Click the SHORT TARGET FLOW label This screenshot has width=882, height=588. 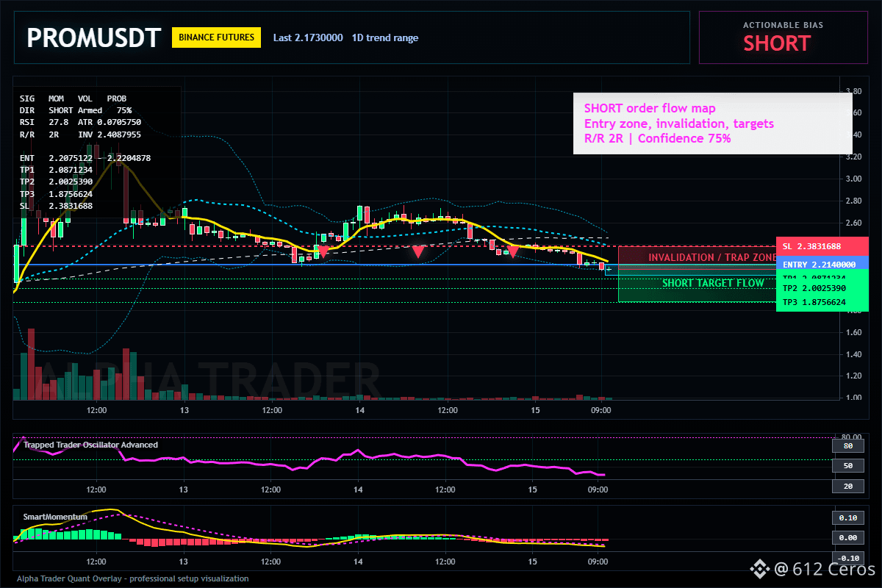pyautogui.click(x=713, y=283)
